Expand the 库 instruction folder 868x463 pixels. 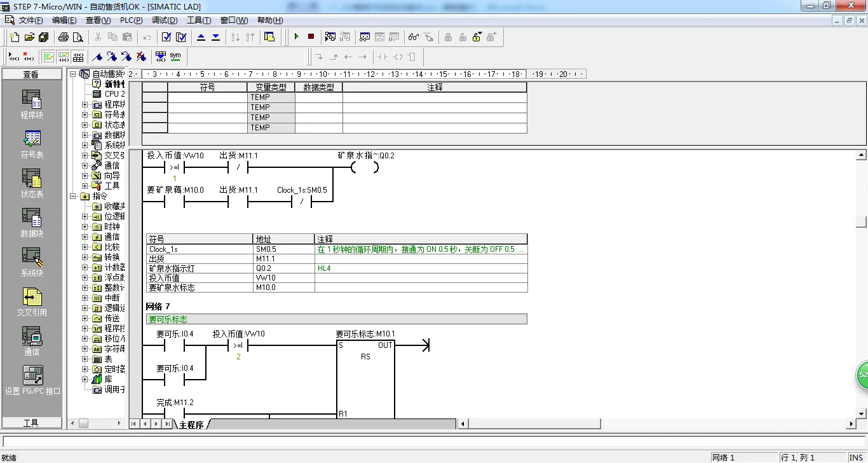(x=85, y=379)
